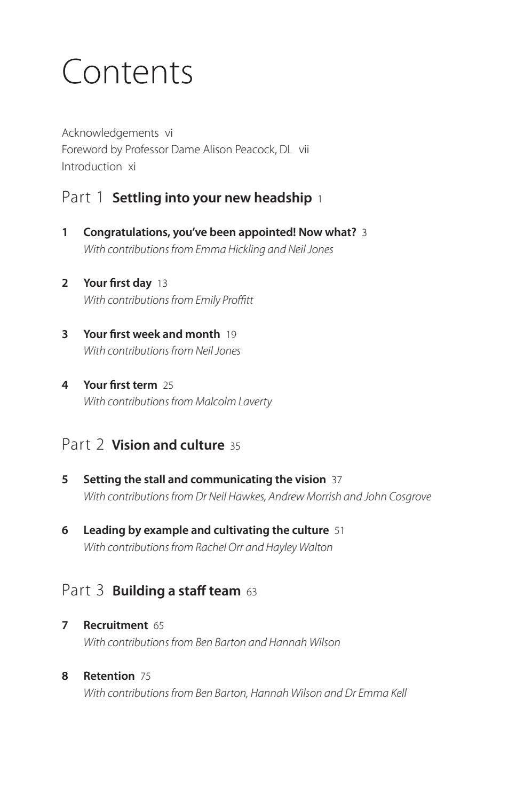532x801 pixels.
Task: Open the Recruitment chapter
Action: 116,625
